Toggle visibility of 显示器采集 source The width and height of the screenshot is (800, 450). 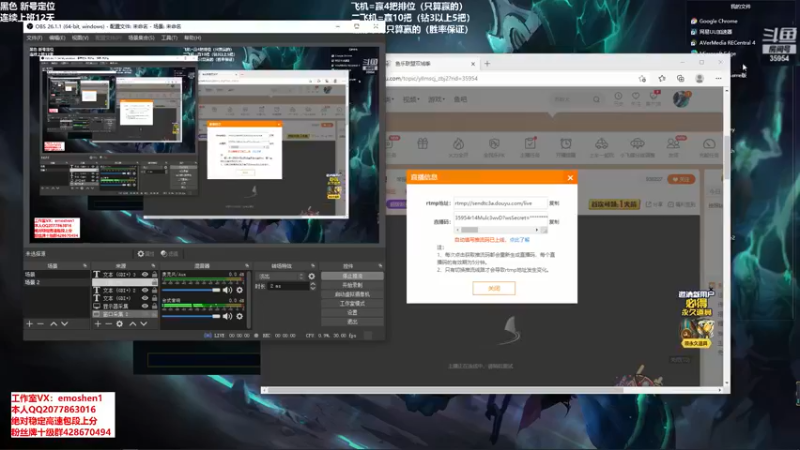tap(145, 306)
